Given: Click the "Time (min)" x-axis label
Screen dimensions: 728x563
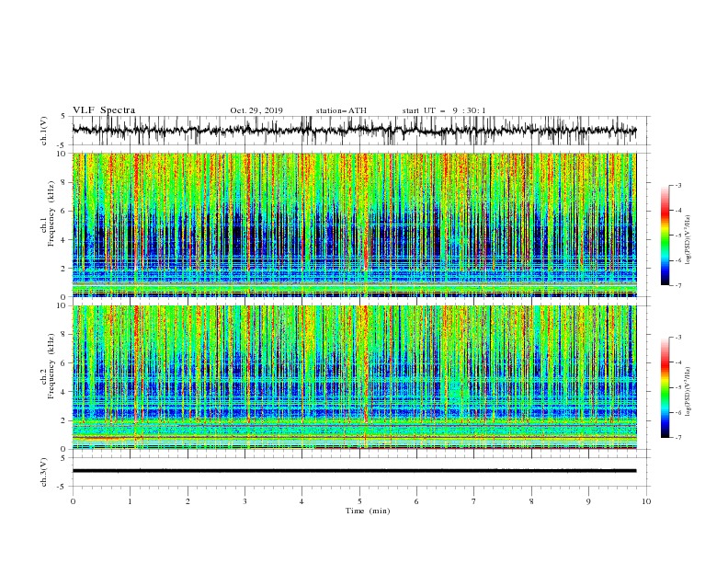Looking at the screenshot, I should (368, 511).
